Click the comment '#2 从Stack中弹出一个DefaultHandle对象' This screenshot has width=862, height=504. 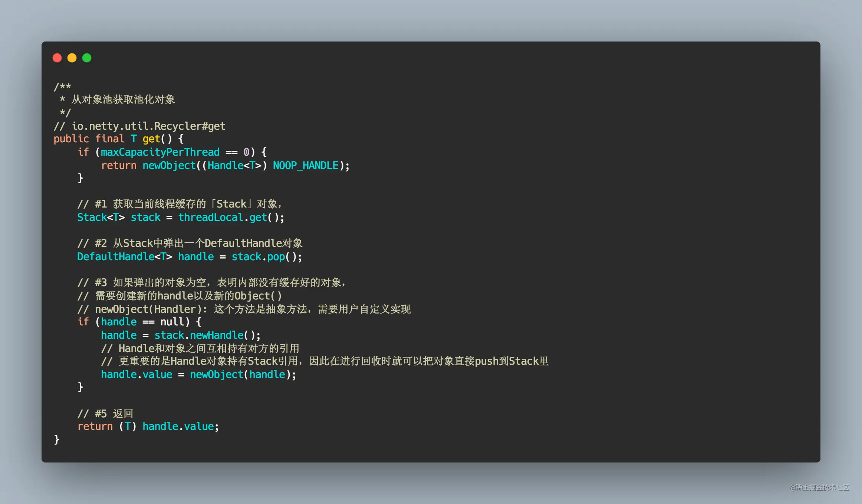point(190,243)
